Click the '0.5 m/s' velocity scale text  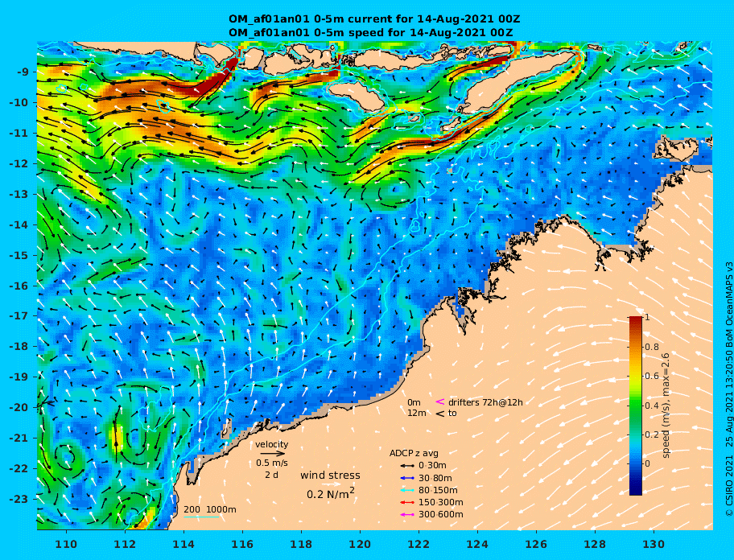pos(272,463)
